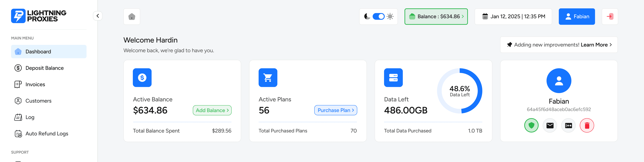Viewport: 644px width, 162px height.
Task: Click the server Data Left icon
Action: [x=393, y=78]
